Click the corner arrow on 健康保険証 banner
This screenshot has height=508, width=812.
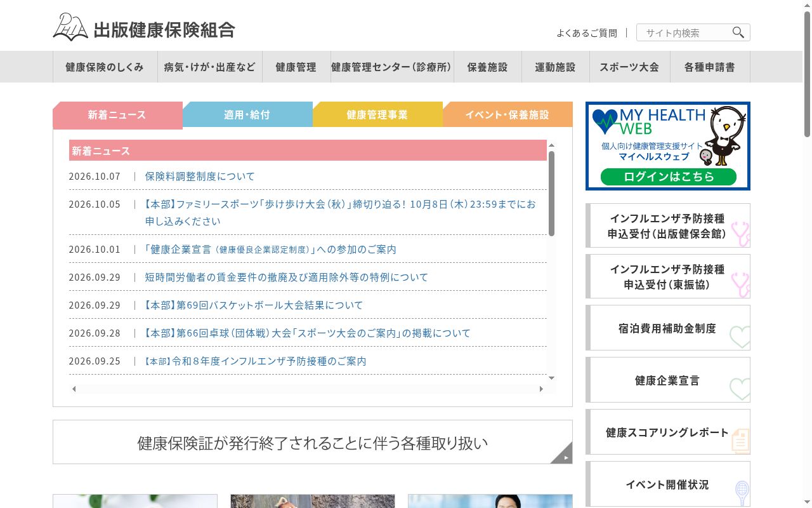[x=561, y=453]
